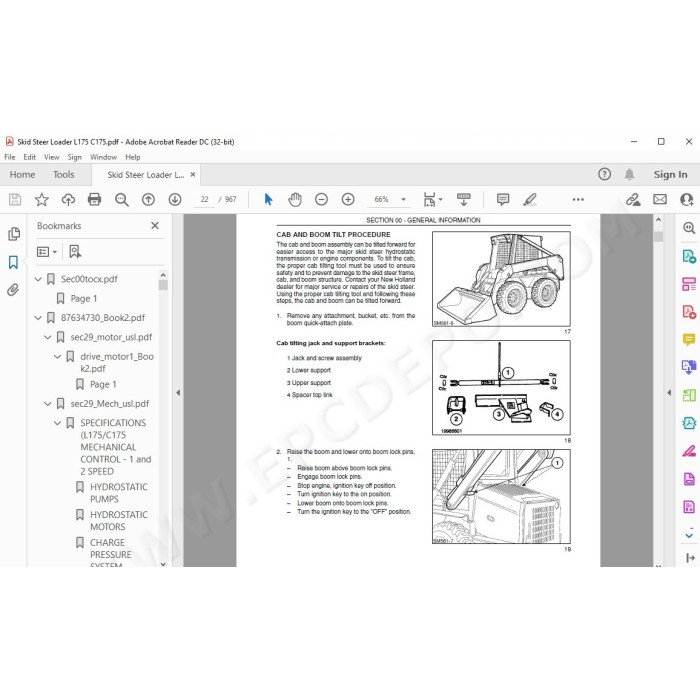Close the Bookmarks panel
The image size is (700, 700).
[x=155, y=225]
